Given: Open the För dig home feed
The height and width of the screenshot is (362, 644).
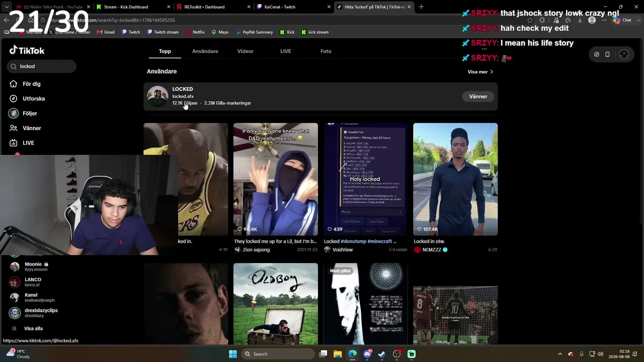Looking at the screenshot, I should tap(25, 84).
